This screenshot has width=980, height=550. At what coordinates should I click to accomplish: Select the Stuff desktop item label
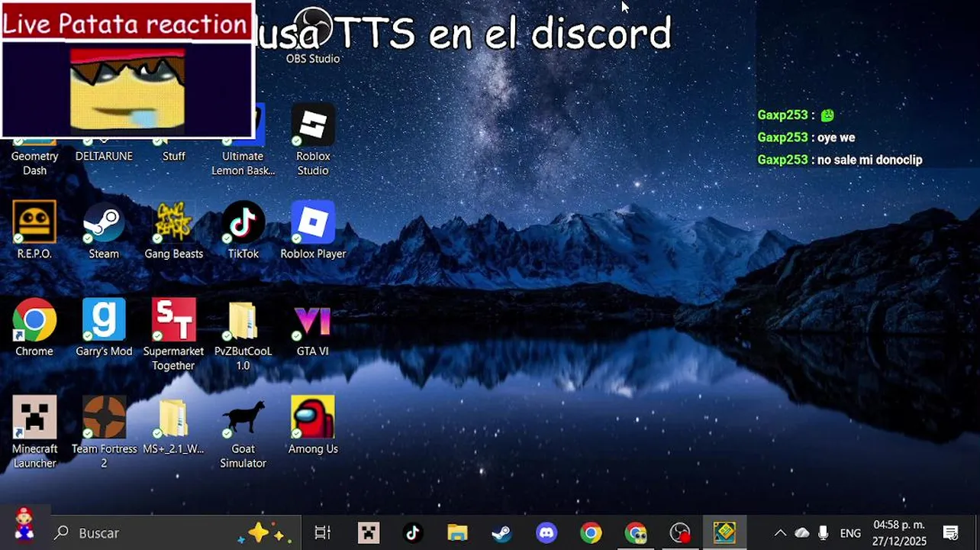point(174,156)
